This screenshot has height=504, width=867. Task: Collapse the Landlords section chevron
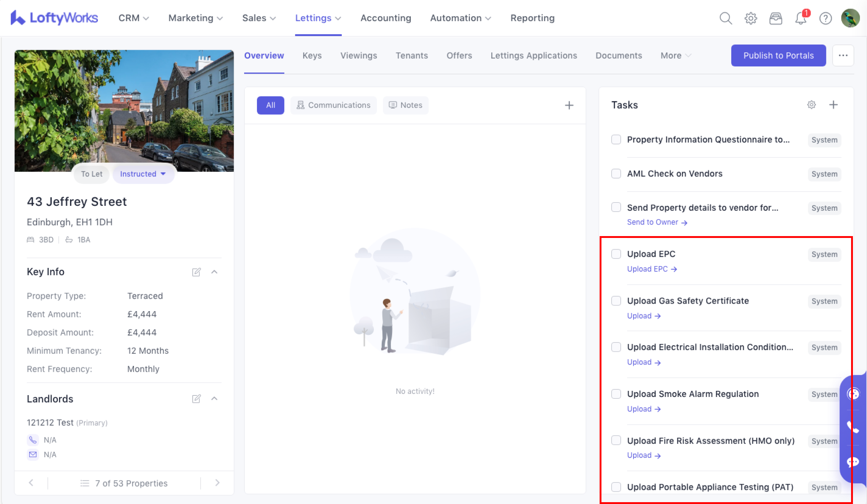(214, 399)
